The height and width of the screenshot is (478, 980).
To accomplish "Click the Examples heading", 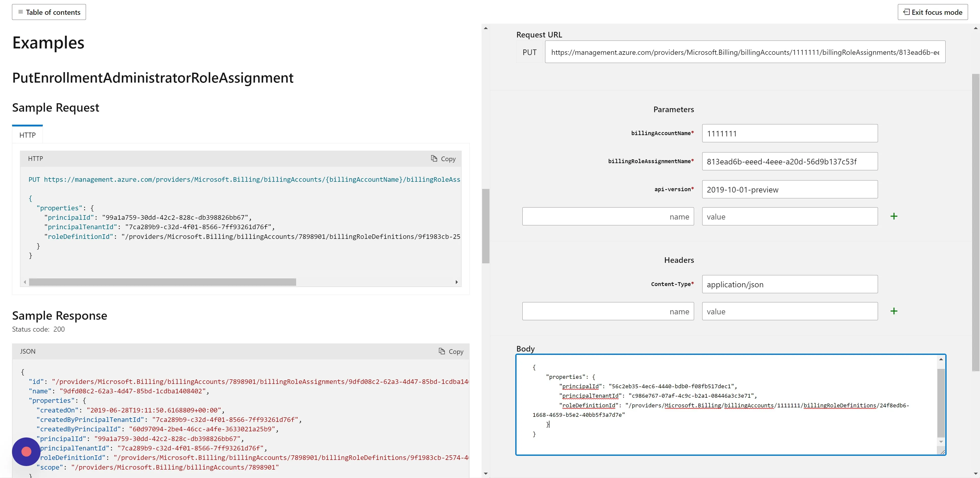I will (48, 43).
